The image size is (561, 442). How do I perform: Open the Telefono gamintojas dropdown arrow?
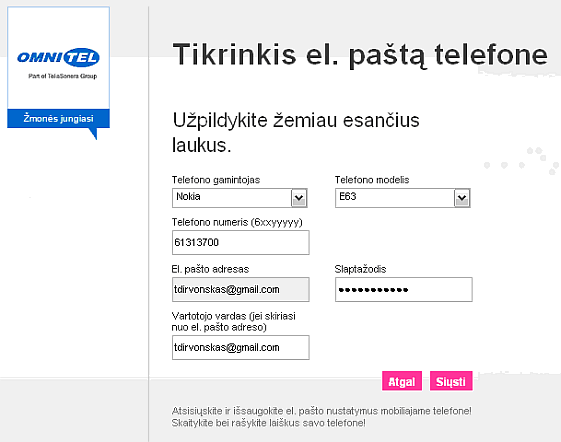point(299,198)
